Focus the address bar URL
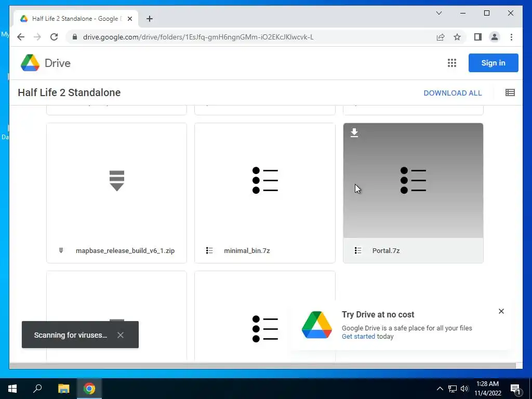Image resolution: width=532 pixels, height=399 pixels. [198, 37]
